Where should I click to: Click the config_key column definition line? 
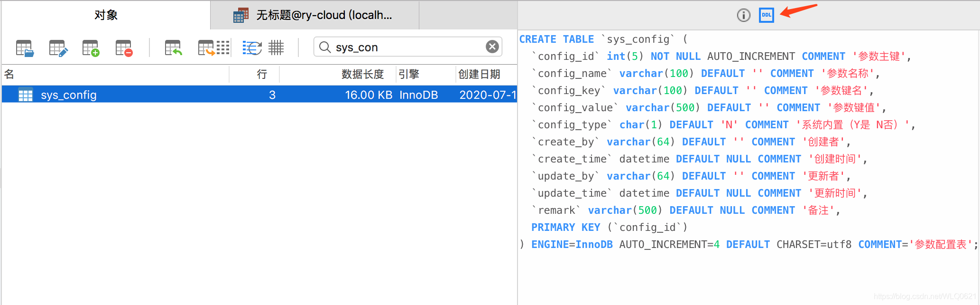(x=703, y=90)
